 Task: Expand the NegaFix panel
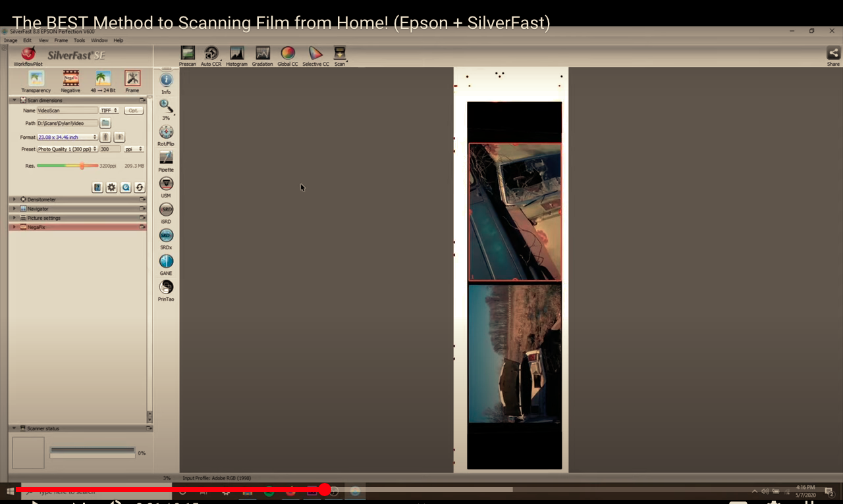[14, 227]
